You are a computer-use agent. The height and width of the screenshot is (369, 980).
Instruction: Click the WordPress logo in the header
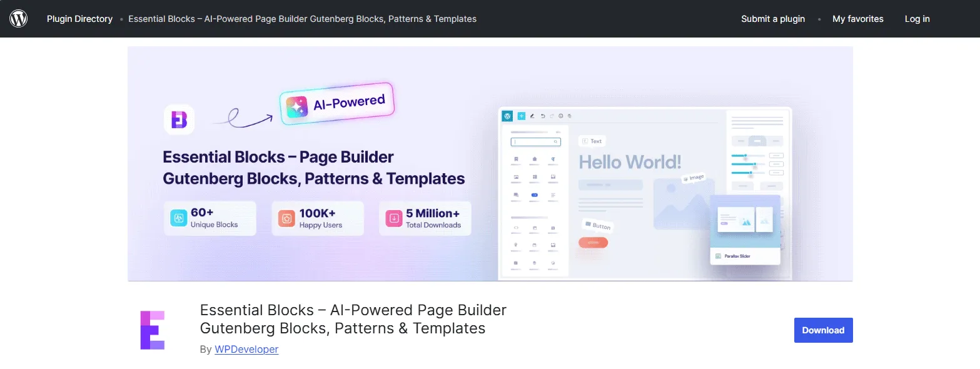[19, 19]
